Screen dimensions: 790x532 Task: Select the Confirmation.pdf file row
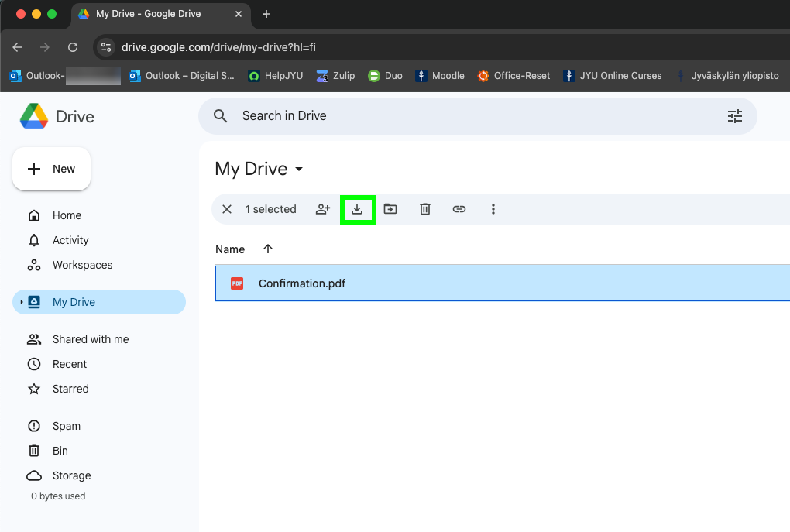tap(503, 283)
